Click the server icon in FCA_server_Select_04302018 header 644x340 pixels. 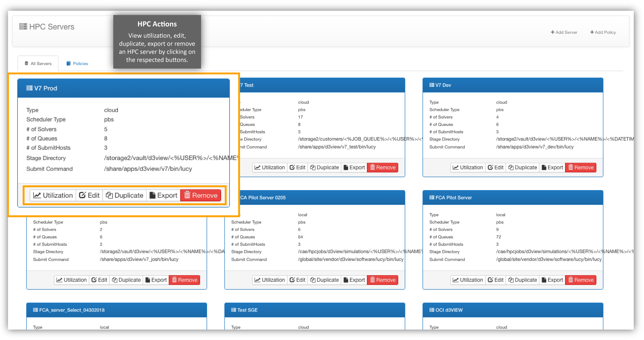(x=36, y=310)
